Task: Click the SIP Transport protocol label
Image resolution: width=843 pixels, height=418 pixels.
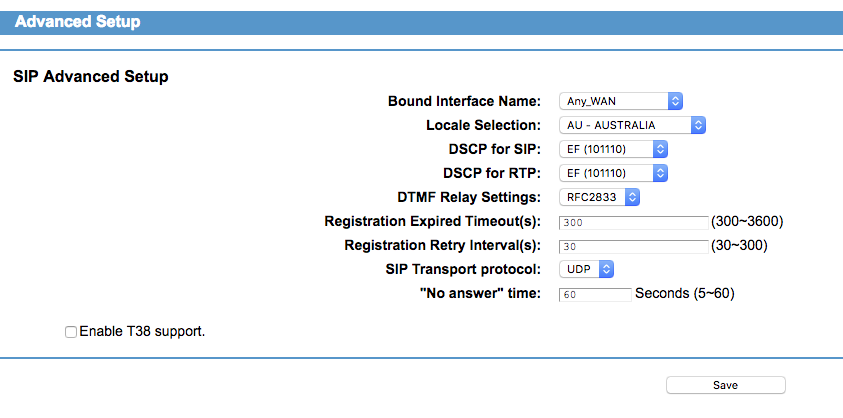Action: pyautogui.click(x=462, y=269)
